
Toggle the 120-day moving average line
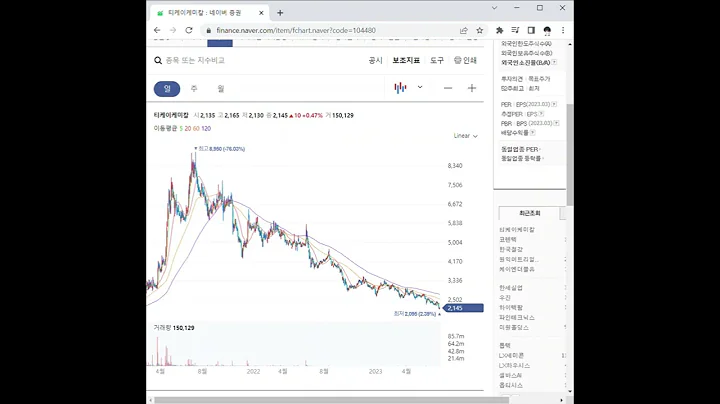[x=206, y=129]
